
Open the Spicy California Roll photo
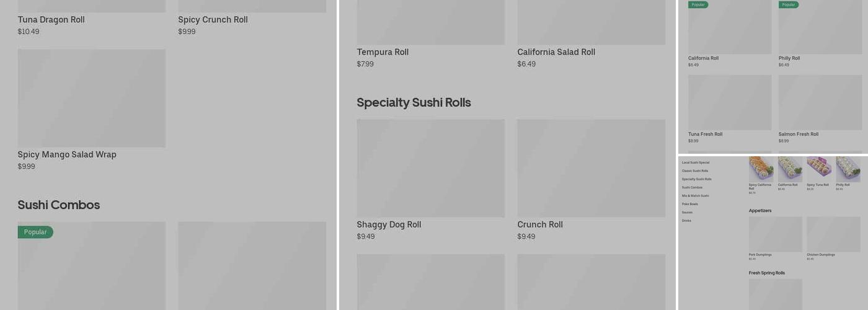[x=761, y=169]
